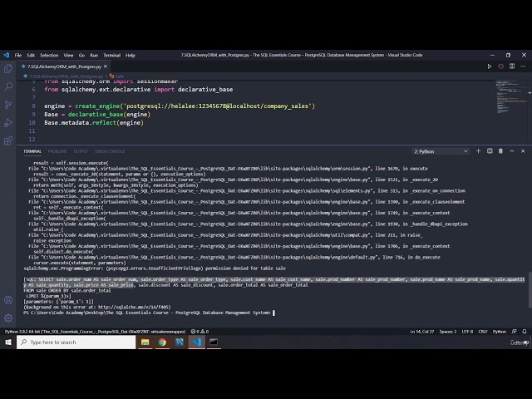Screen dimensions: 532x399
Task: Open the blue app icon next to Chrome in taskbar
Action: pyautogui.click(x=180, y=342)
